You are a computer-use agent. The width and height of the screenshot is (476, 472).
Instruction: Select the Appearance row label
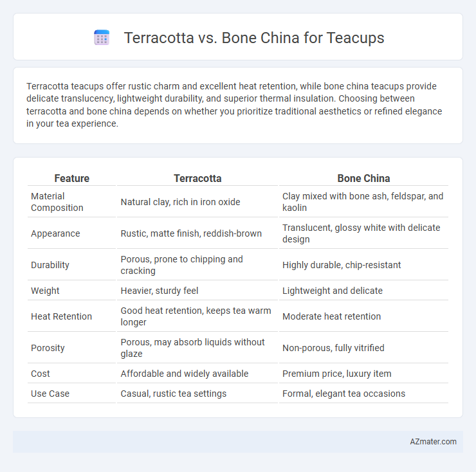[x=55, y=233]
